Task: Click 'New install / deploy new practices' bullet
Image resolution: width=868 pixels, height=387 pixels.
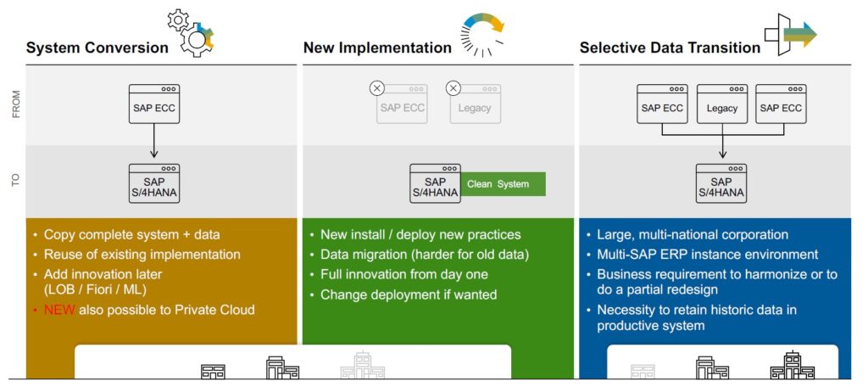Action: pos(420,234)
